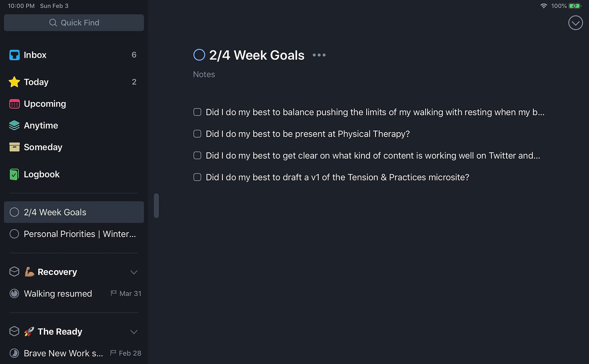The image size is (589, 364).
Task: Open the 2/4 Week Goals more options
Action: (x=319, y=55)
